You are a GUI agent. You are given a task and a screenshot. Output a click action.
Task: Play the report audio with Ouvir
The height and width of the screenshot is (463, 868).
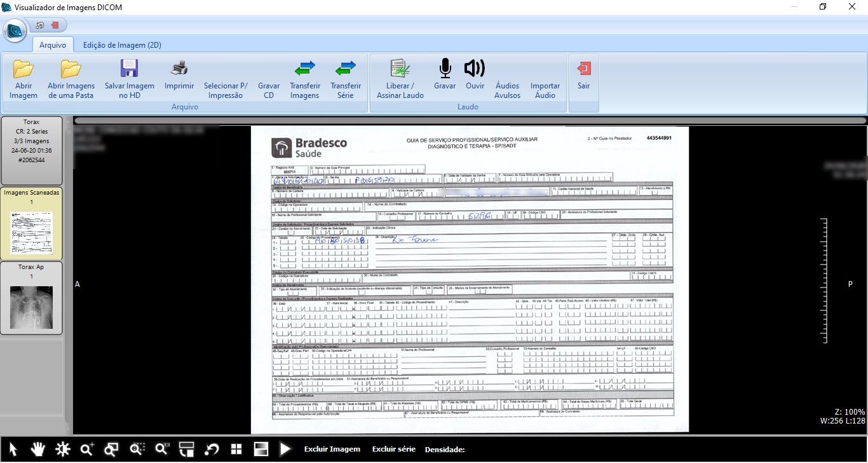pyautogui.click(x=474, y=69)
